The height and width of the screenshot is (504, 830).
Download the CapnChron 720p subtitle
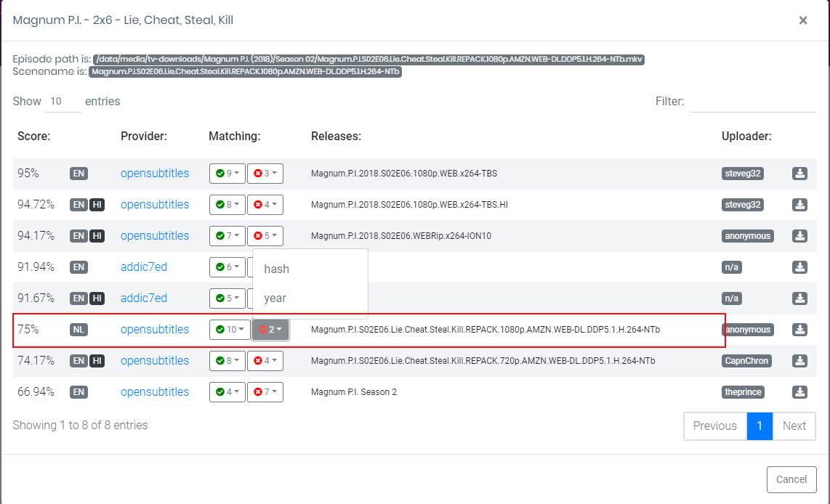point(799,360)
